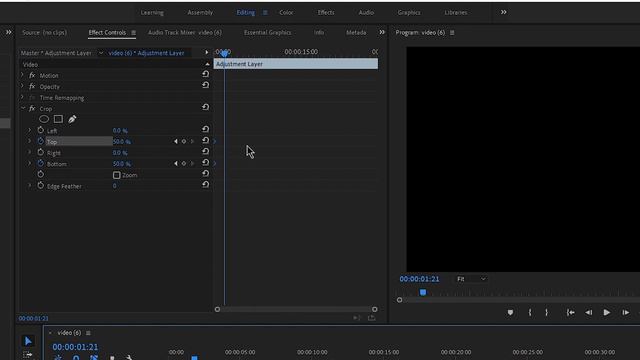This screenshot has width=640, height=360.
Task: Toggle the Crop fx effect on/off
Action: tap(32, 109)
